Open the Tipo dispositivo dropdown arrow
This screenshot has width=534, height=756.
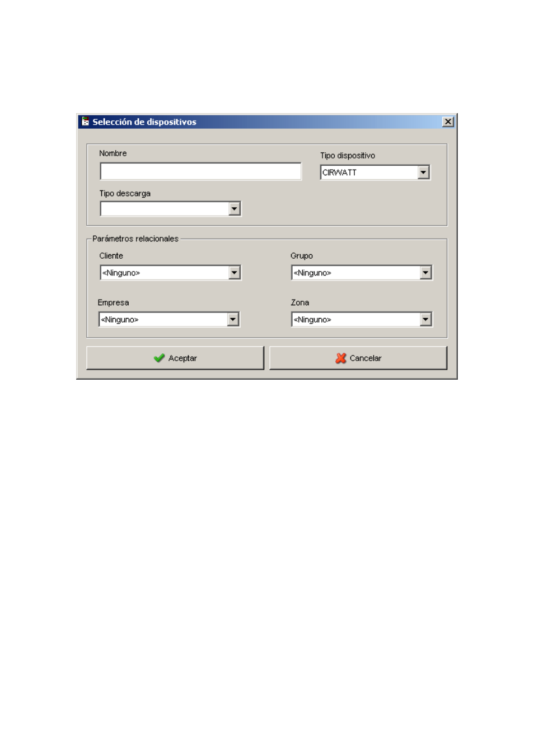tap(424, 172)
